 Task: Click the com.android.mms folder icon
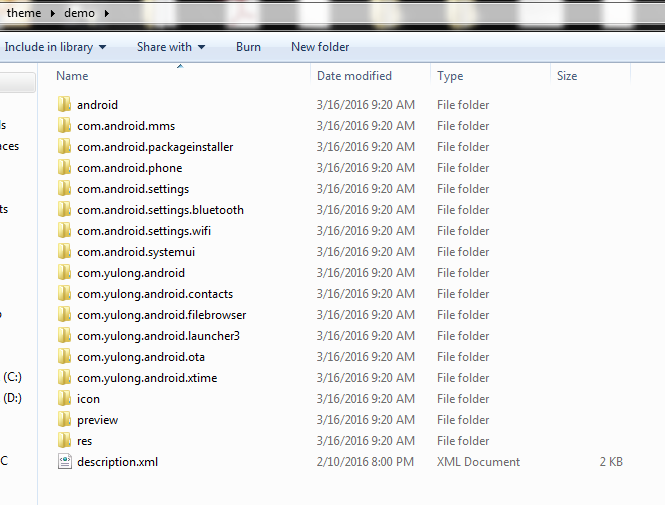pos(64,126)
